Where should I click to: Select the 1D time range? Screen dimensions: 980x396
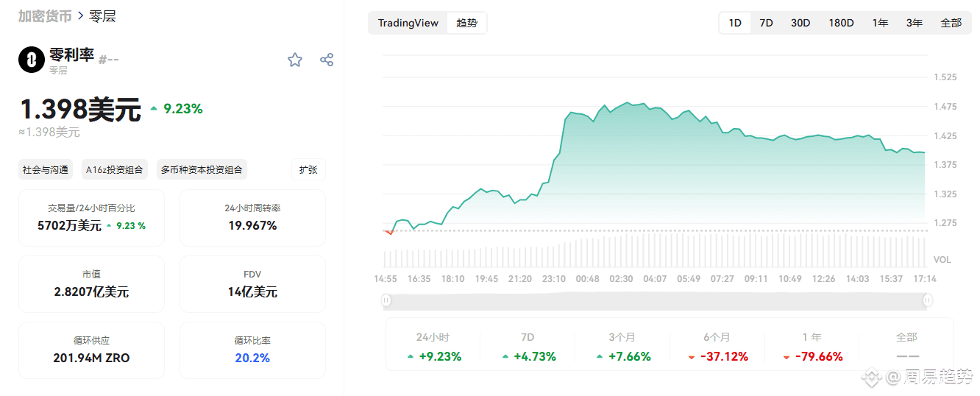coord(735,23)
